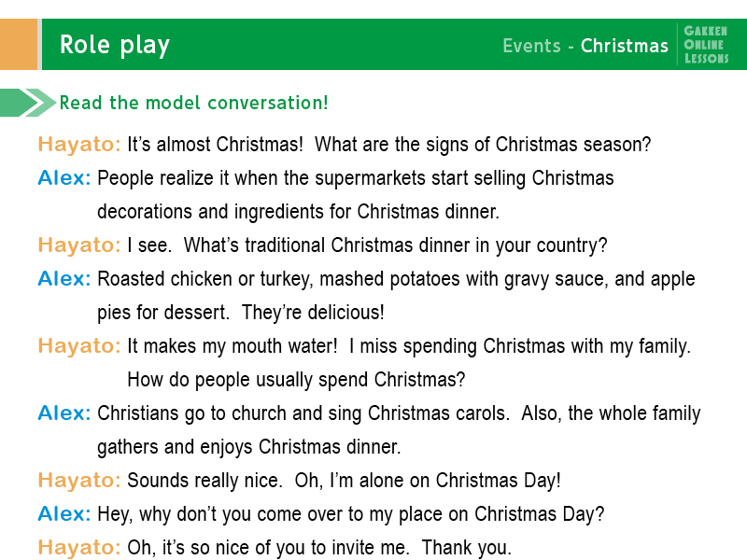The height and width of the screenshot is (560, 747).
Task: Click 'pies for dessert. They're delicious!' line
Action: (241, 313)
